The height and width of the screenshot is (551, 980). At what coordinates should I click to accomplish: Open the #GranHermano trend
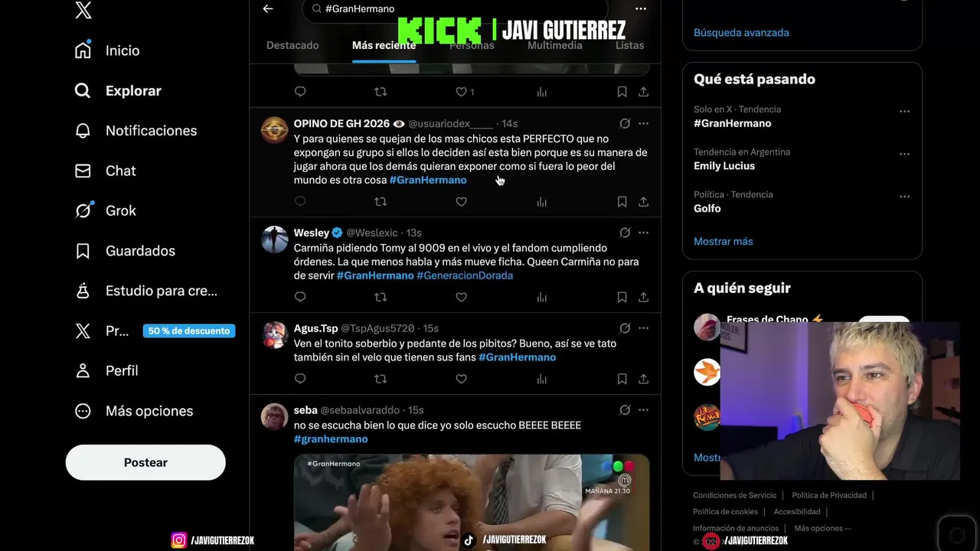coord(733,123)
